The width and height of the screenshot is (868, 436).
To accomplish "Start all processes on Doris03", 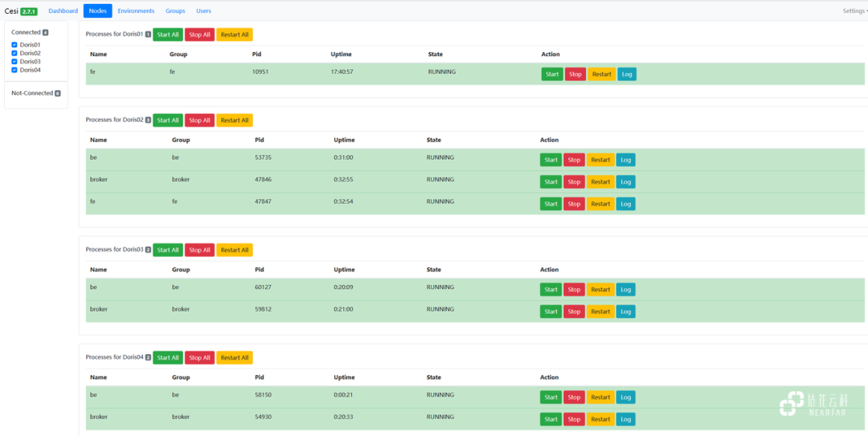I will point(168,250).
